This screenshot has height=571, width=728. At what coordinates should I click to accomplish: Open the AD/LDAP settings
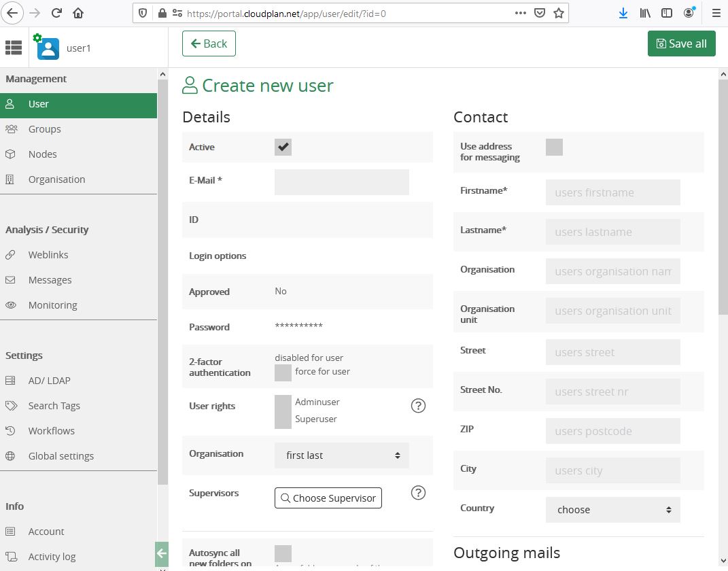pos(48,380)
